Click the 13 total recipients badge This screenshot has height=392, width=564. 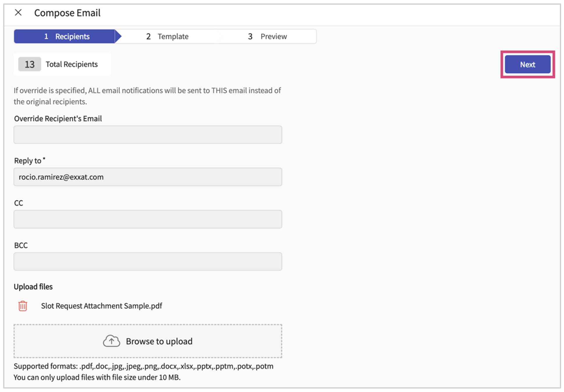point(29,64)
